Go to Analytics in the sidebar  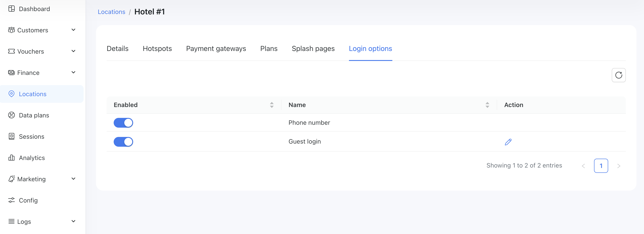pyautogui.click(x=32, y=158)
